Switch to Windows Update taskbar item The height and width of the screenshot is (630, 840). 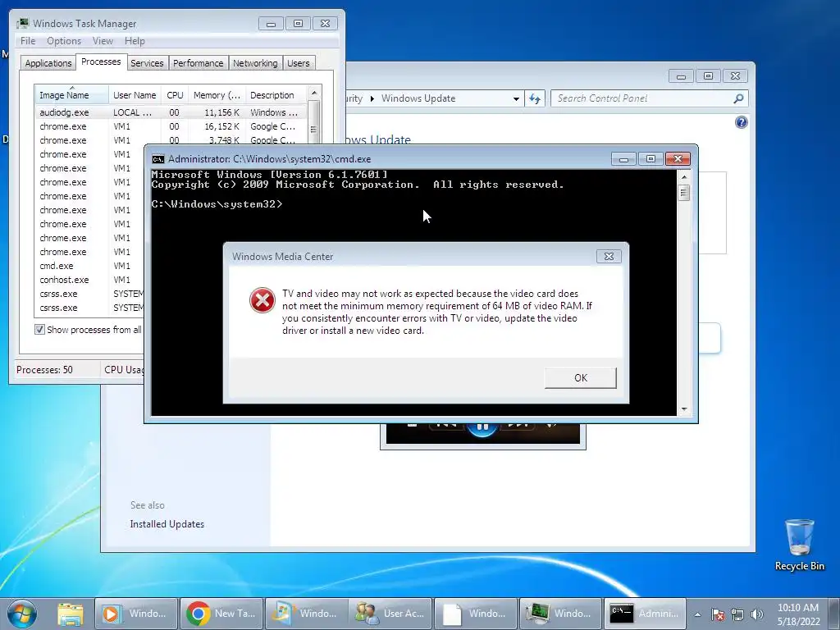point(307,614)
